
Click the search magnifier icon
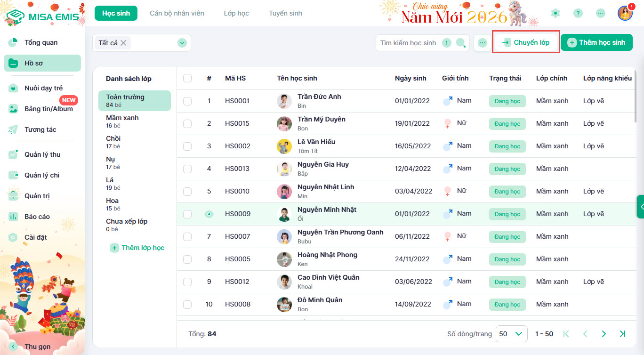click(x=461, y=43)
